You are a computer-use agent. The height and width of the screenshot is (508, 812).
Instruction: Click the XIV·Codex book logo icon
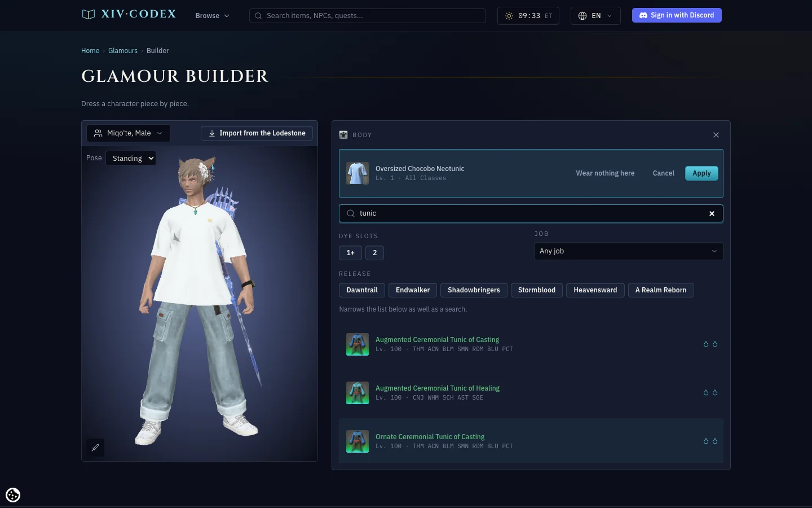[89, 15]
